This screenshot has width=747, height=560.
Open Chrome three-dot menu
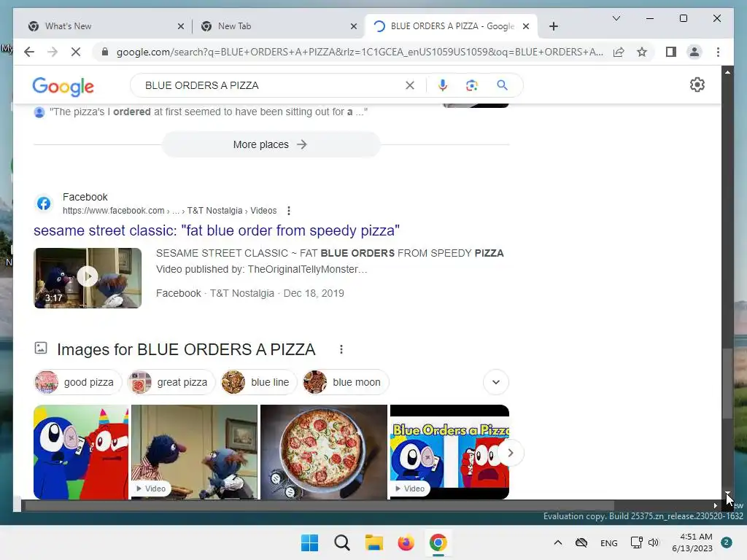pos(718,52)
